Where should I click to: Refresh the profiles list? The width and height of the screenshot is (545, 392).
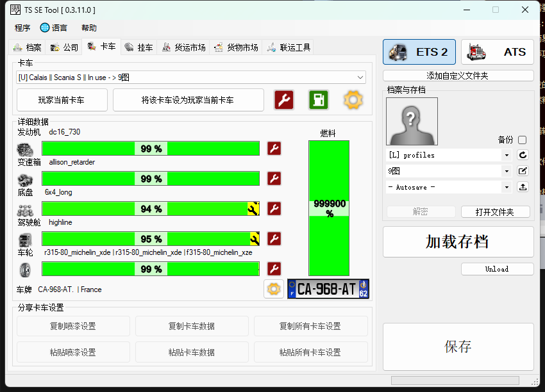(x=523, y=155)
